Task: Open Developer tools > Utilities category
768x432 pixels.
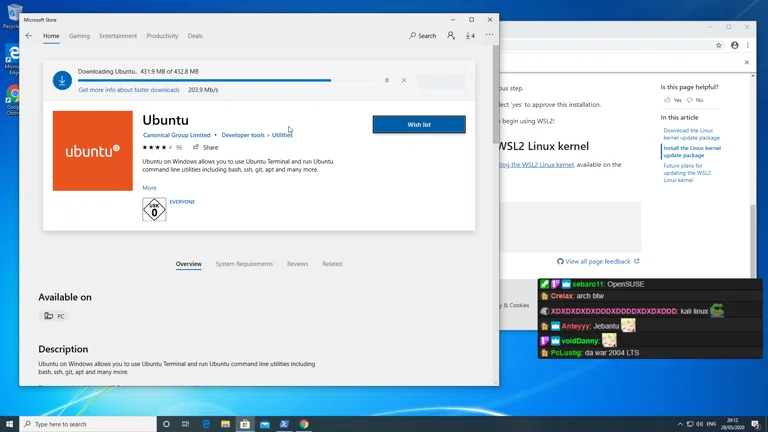Action: (257, 135)
